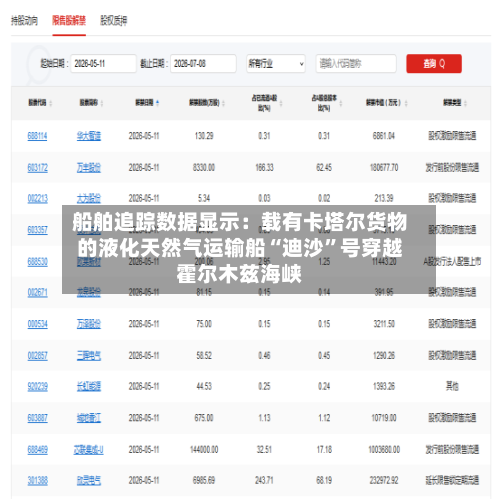
Task: Click the 解禁类型 column header text
Action: [x=452, y=103]
